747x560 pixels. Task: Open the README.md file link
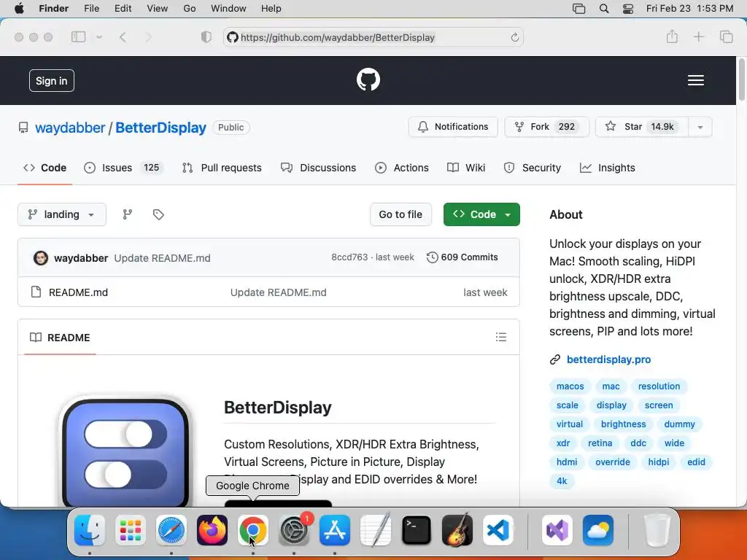78,292
